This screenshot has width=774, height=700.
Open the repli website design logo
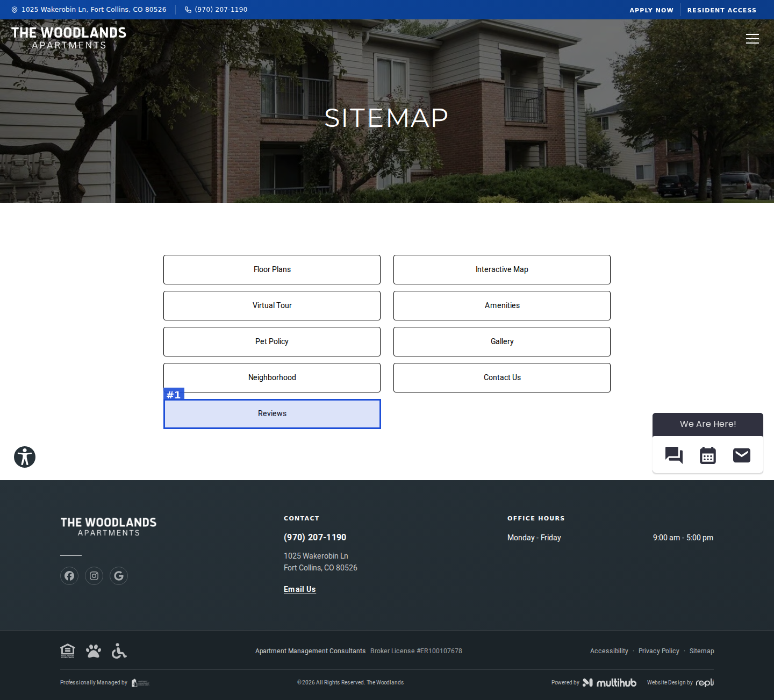[705, 683]
